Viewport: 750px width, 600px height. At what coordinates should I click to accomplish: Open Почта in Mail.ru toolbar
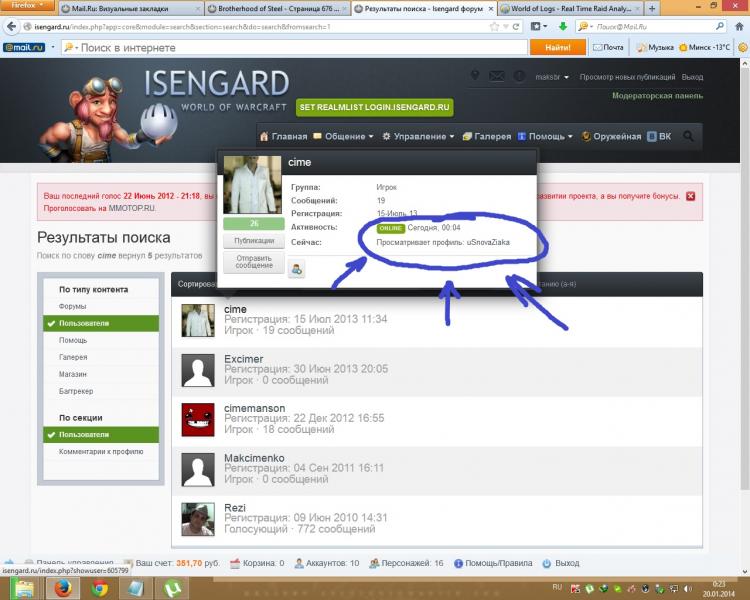[608, 47]
